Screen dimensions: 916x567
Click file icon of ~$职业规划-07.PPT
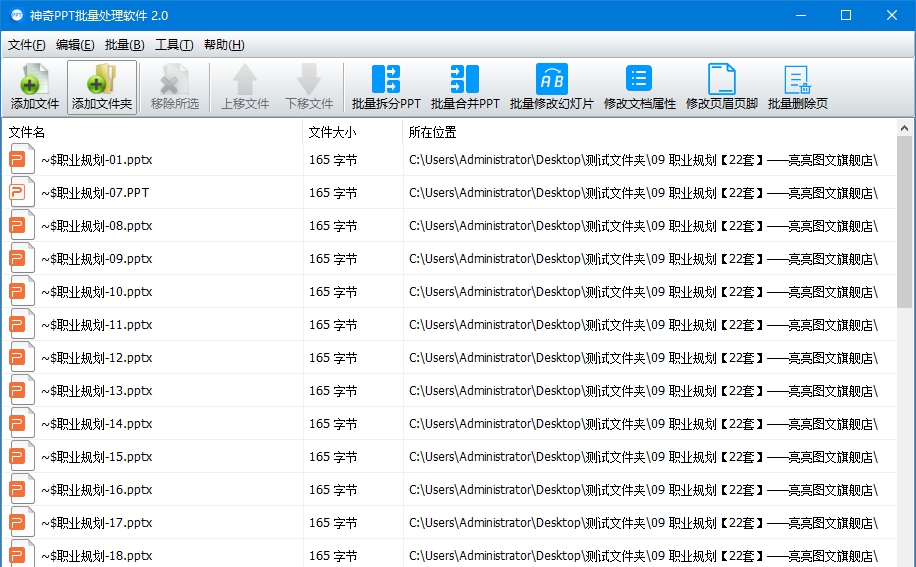[x=21, y=192]
